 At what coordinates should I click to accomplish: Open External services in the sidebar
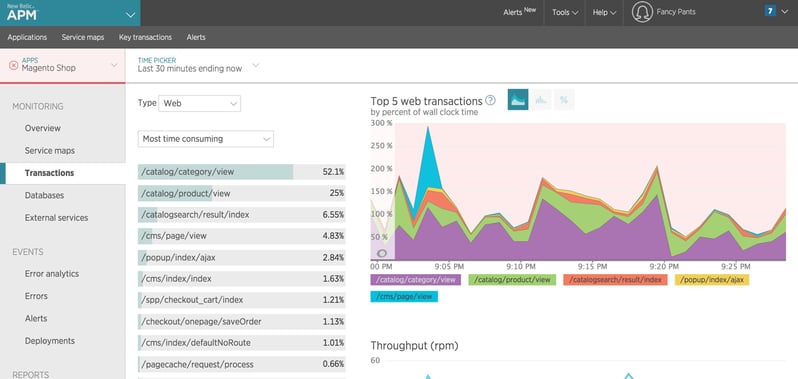[x=56, y=218]
